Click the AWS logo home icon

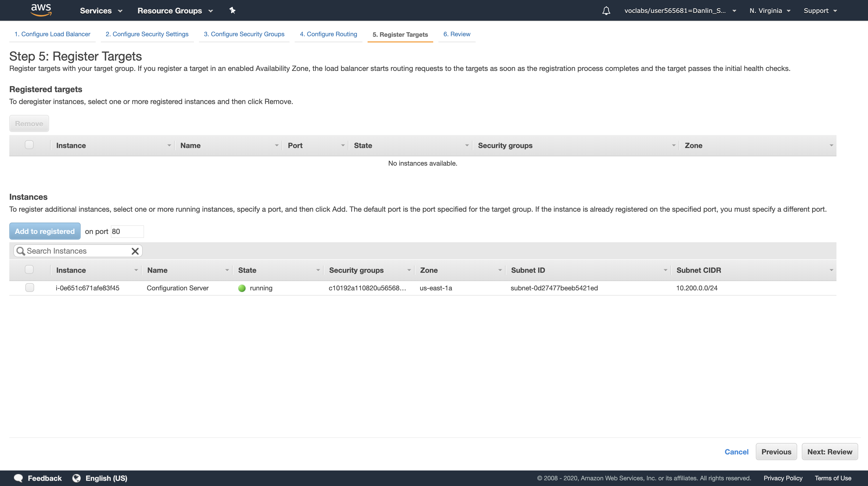[x=41, y=10]
